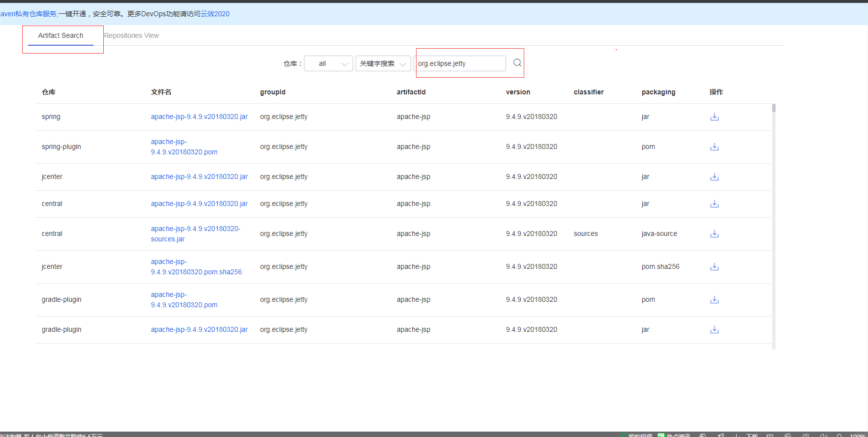Click the groupId column header
This screenshot has width=868, height=437.
[273, 92]
